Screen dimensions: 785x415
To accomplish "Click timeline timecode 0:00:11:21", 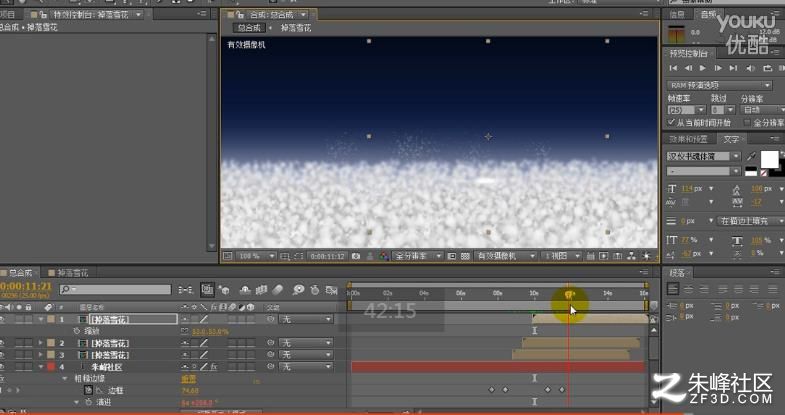I will (26, 286).
